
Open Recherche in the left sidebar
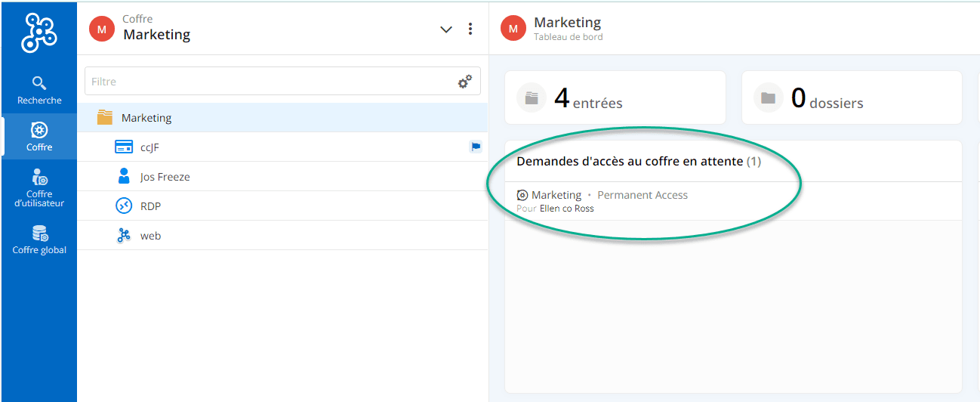point(39,90)
